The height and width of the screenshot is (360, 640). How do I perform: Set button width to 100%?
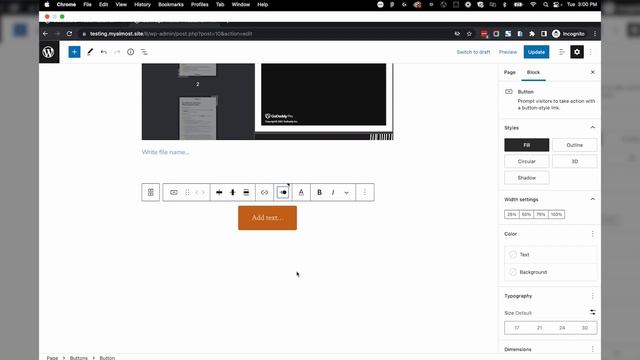click(556, 214)
